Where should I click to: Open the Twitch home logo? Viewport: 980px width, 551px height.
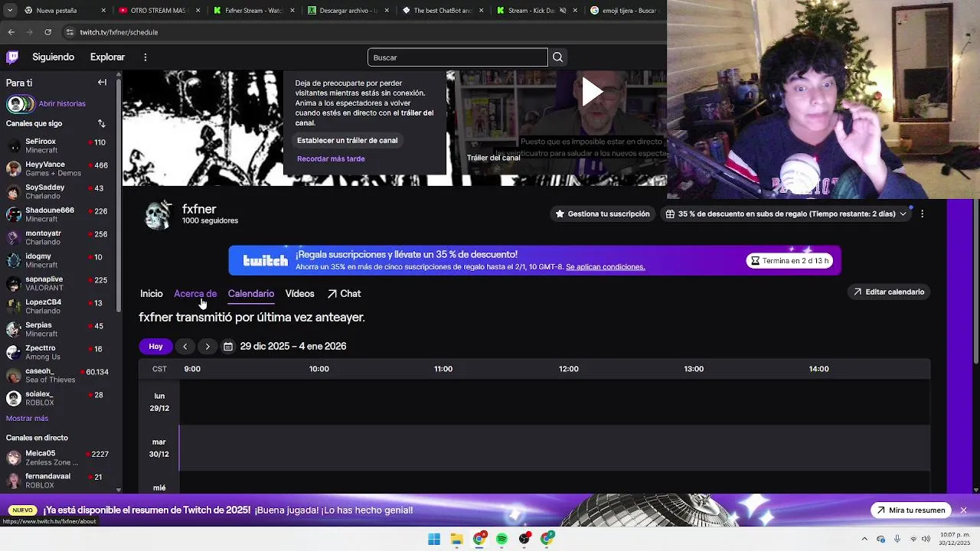coord(12,57)
